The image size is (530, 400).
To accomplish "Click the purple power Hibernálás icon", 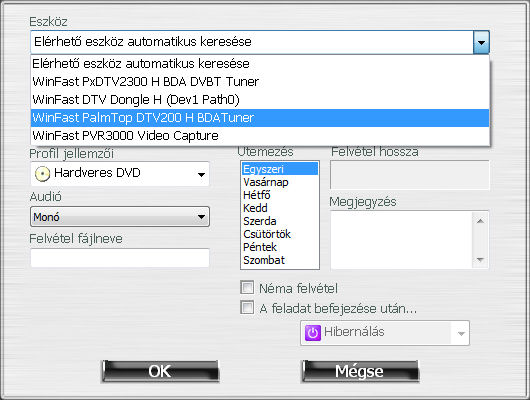I will tap(313, 333).
